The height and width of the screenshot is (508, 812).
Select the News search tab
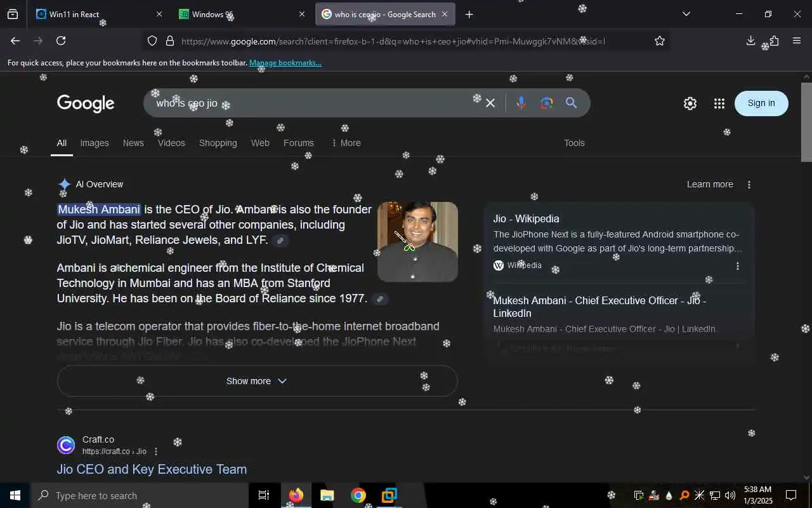(x=133, y=143)
